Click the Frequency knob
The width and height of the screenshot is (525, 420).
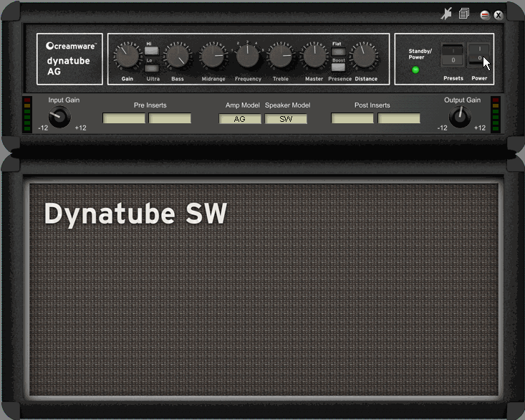pos(247,56)
